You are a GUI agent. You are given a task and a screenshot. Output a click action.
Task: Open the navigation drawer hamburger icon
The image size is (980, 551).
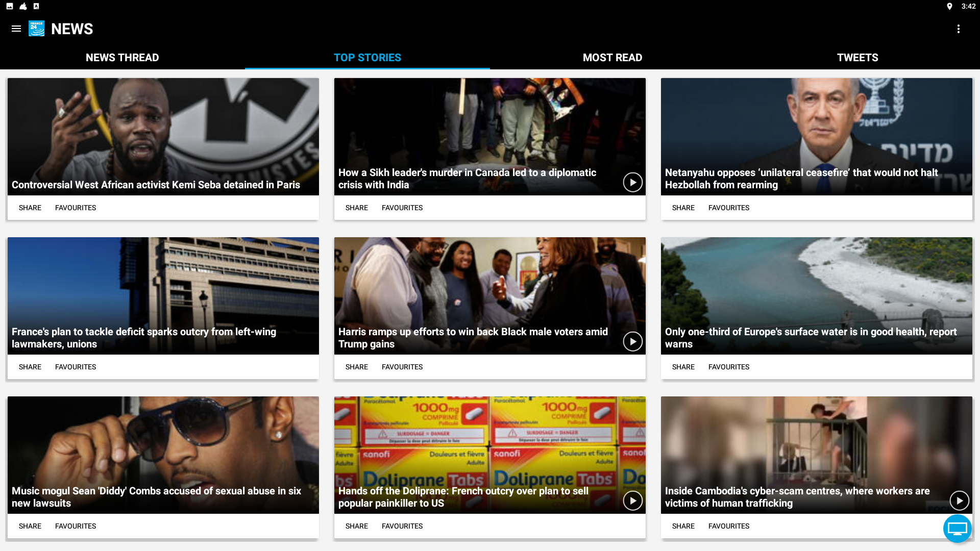[16, 29]
